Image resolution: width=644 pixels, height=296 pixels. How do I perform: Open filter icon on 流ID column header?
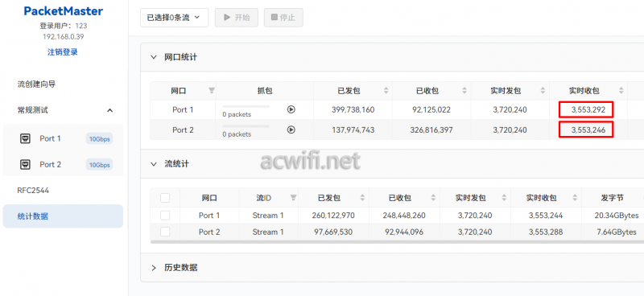[x=293, y=198]
